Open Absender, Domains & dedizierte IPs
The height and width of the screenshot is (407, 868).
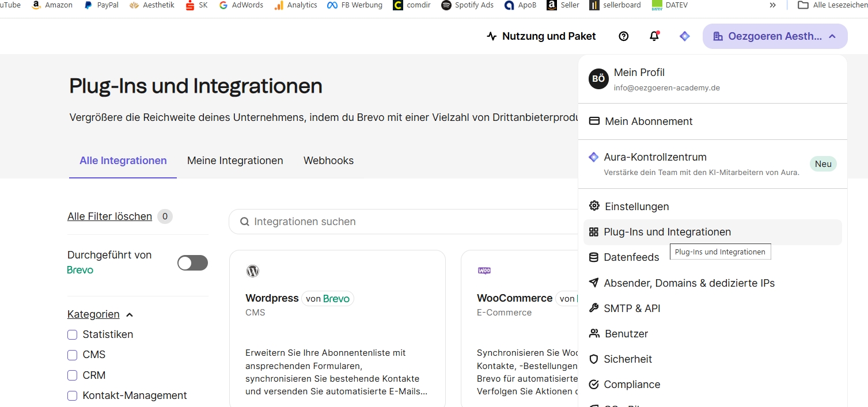pos(712,283)
